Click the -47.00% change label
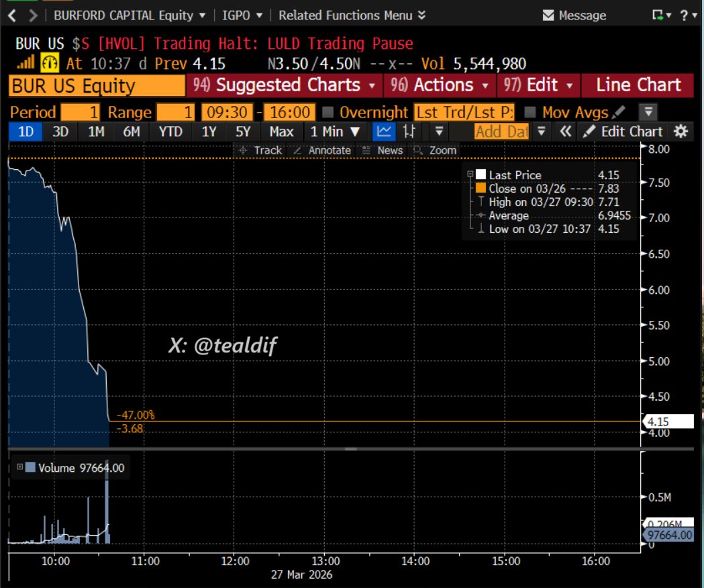The height and width of the screenshot is (588, 704). click(136, 415)
